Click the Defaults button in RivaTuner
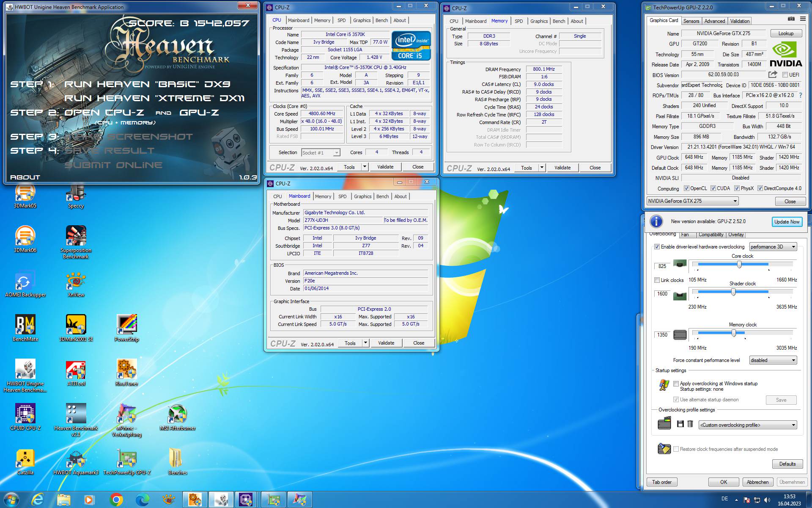812x508 pixels. (x=787, y=464)
